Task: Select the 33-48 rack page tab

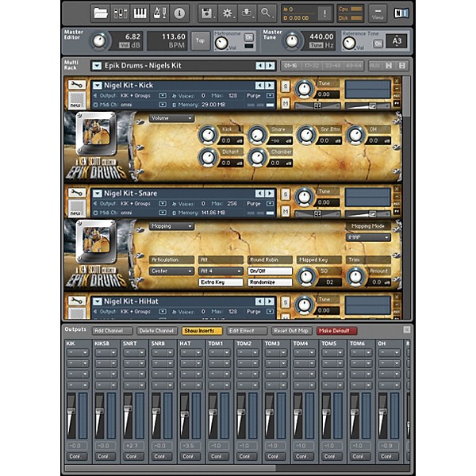Action: click(x=332, y=66)
